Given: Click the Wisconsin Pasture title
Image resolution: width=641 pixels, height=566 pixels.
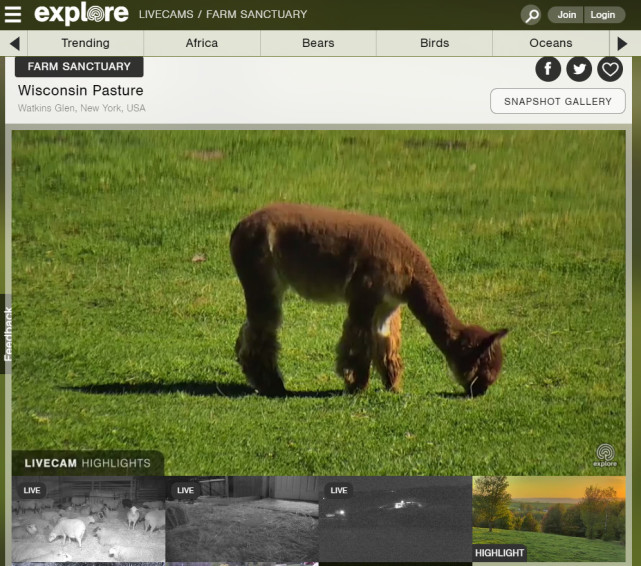Looking at the screenshot, I should pyautogui.click(x=81, y=90).
